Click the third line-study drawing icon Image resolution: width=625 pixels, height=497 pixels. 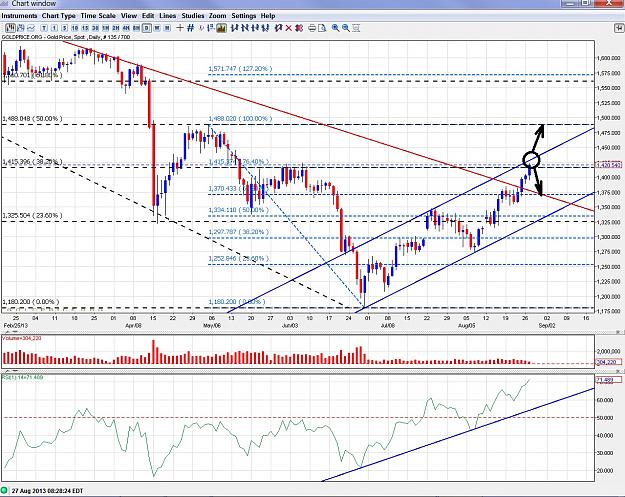tap(256, 28)
